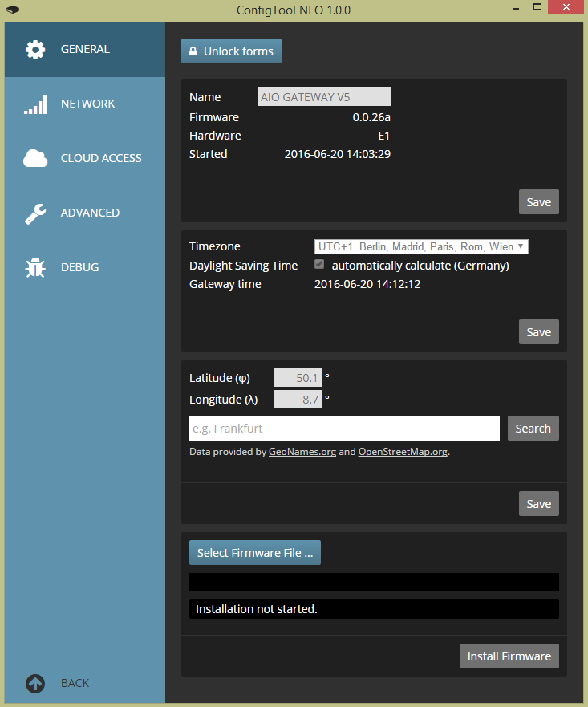
Task: Click the app icon in title bar
Action: point(11,10)
